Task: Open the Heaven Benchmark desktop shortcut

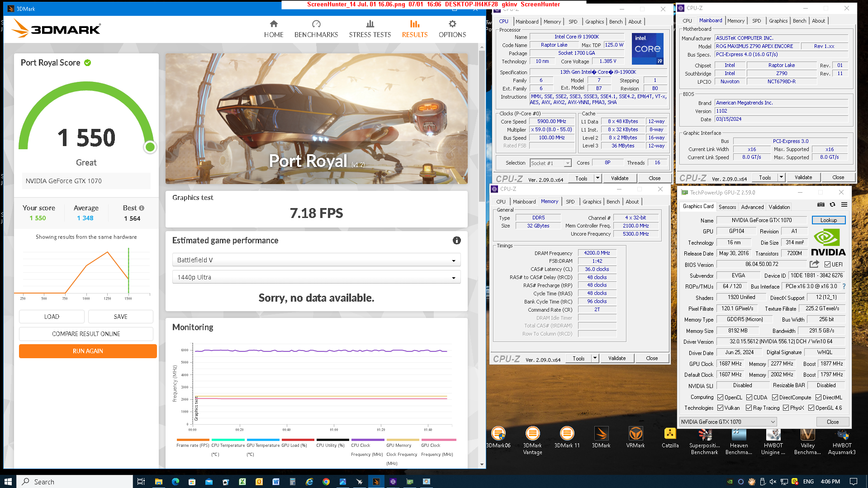Action: [x=739, y=441]
